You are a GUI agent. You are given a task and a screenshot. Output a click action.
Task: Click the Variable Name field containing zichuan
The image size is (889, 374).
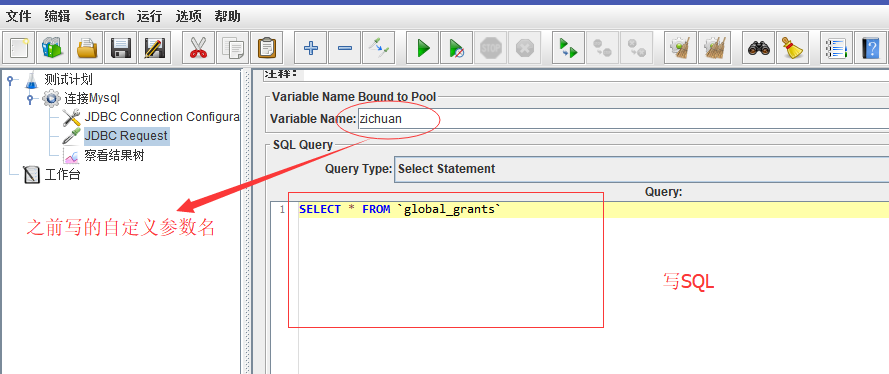pyautogui.click(x=623, y=120)
